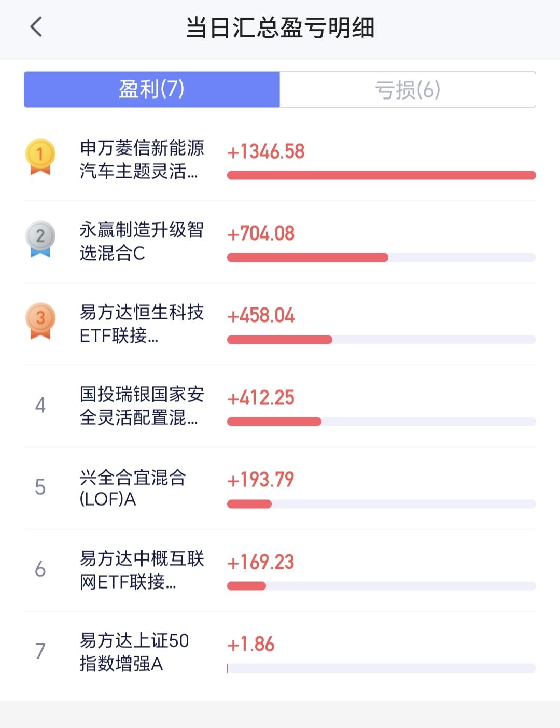
Task: Click the +1346.58 profit bar
Action: tap(382, 175)
